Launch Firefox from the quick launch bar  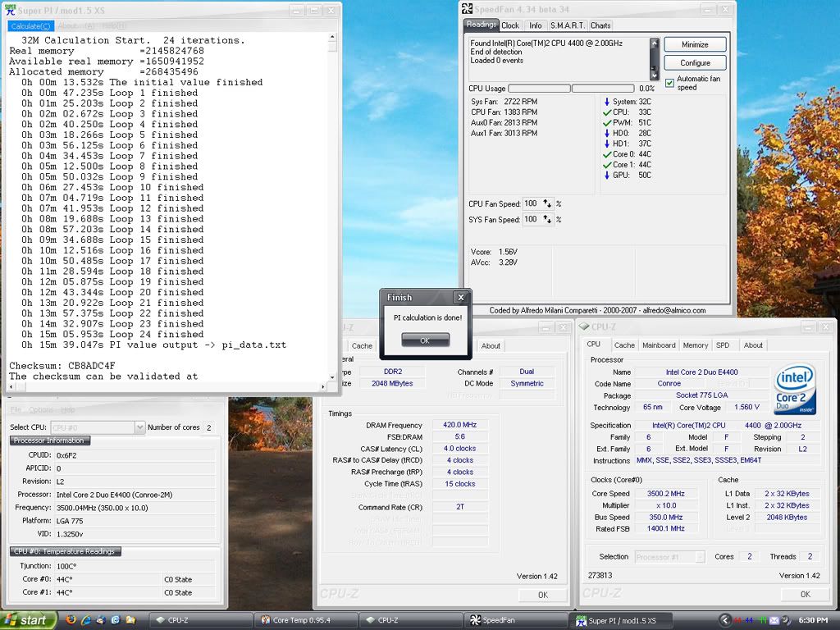(71, 620)
